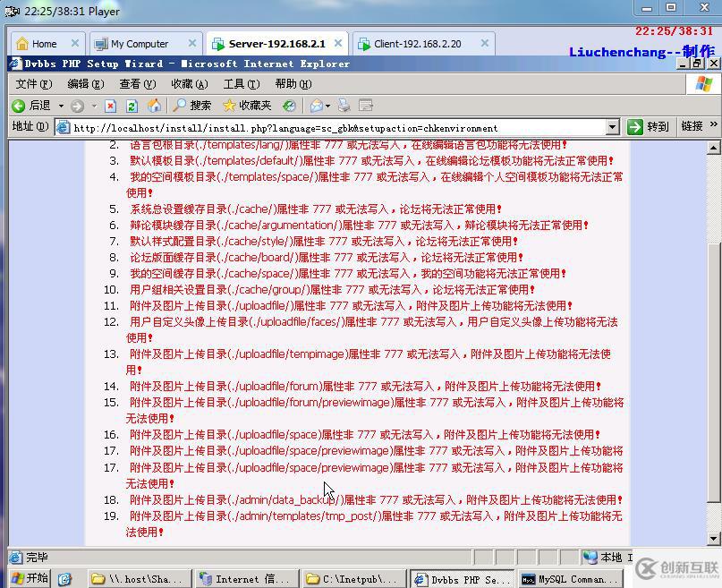Click the IE Back arrow icon
The width and height of the screenshot is (722, 588).
(19, 106)
